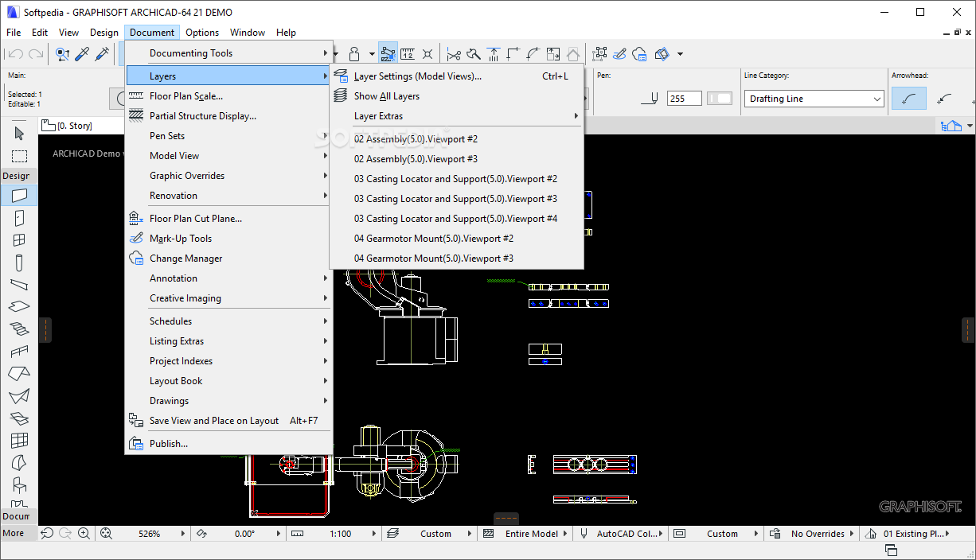Expand the Layer Extras submenu
Image resolution: width=976 pixels, height=560 pixels.
[x=457, y=116]
